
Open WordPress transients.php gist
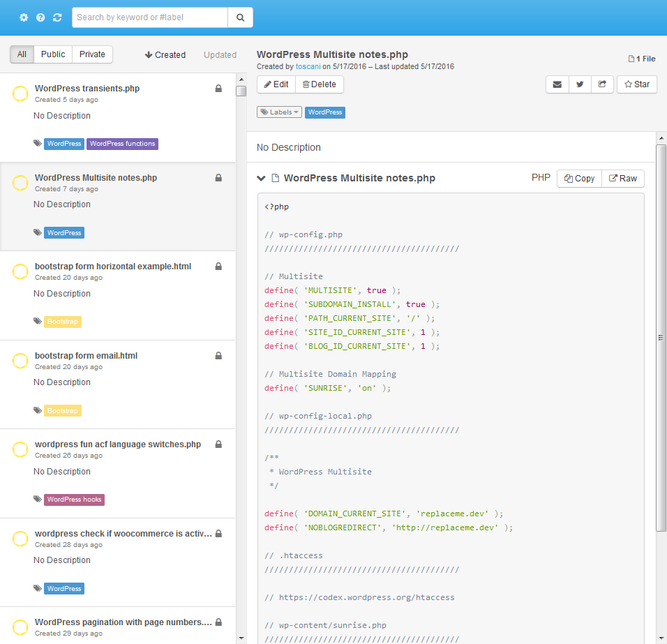[x=87, y=89]
